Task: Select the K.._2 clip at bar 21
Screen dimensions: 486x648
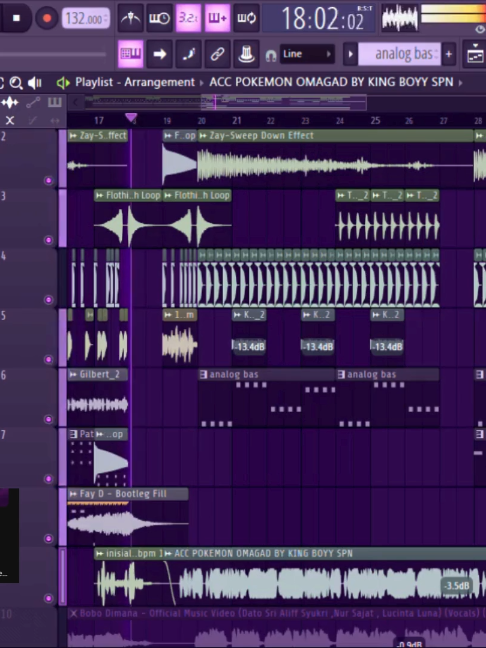Action: click(249, 315)
